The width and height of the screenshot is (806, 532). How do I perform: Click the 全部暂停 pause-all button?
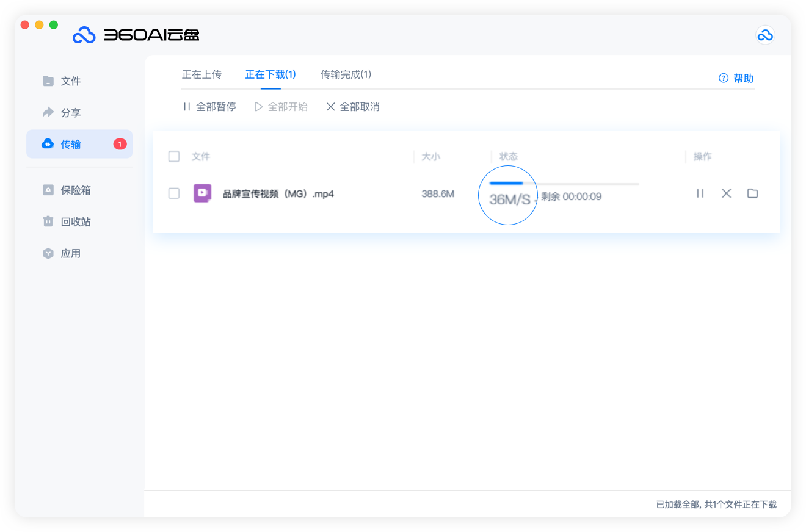click(209, 107)
